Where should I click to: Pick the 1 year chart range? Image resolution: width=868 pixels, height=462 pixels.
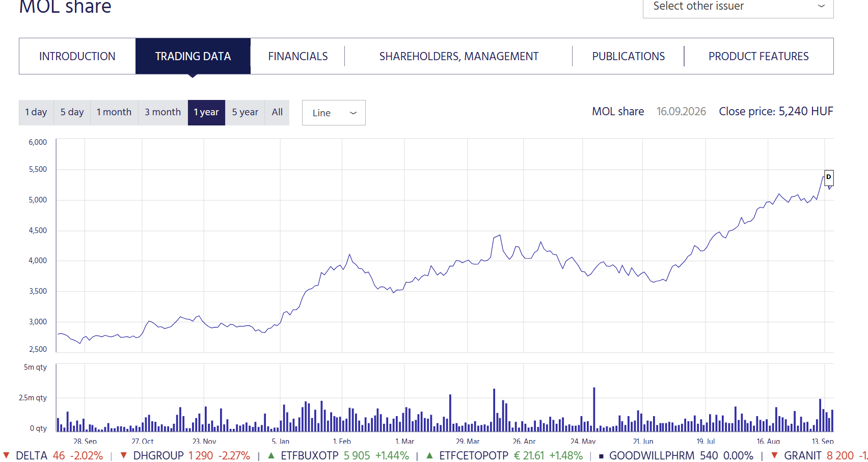tap(206, 112)
